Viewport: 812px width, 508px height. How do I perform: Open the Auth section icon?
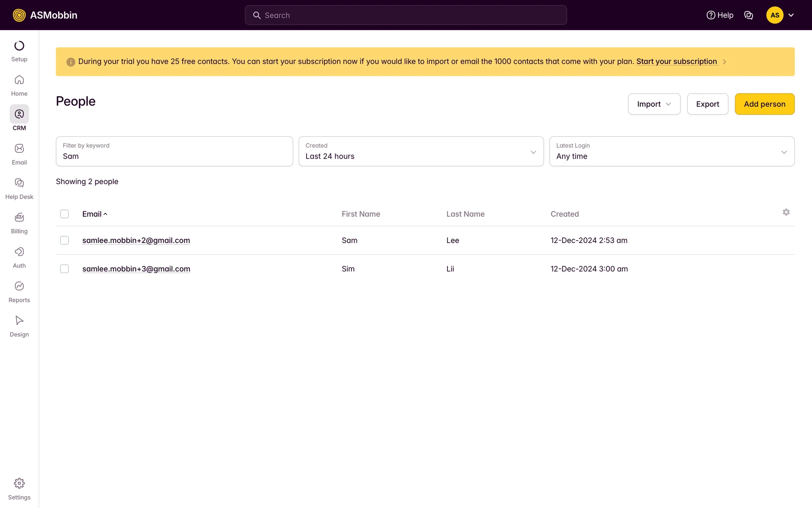(x=19, y=252)
